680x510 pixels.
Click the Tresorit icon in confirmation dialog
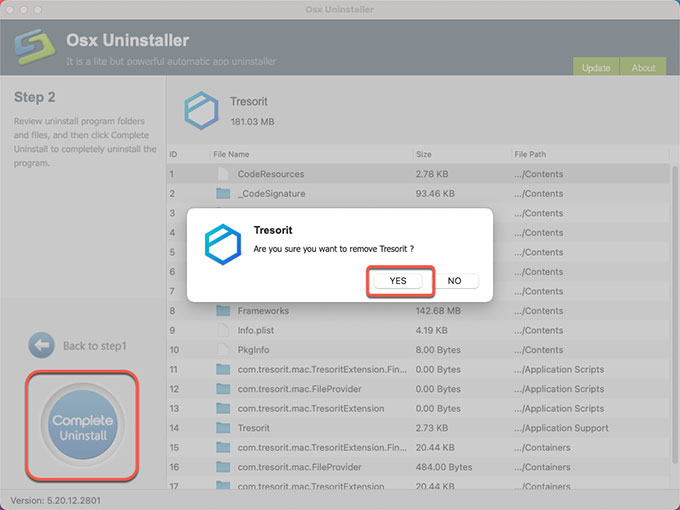pos(222,243)
